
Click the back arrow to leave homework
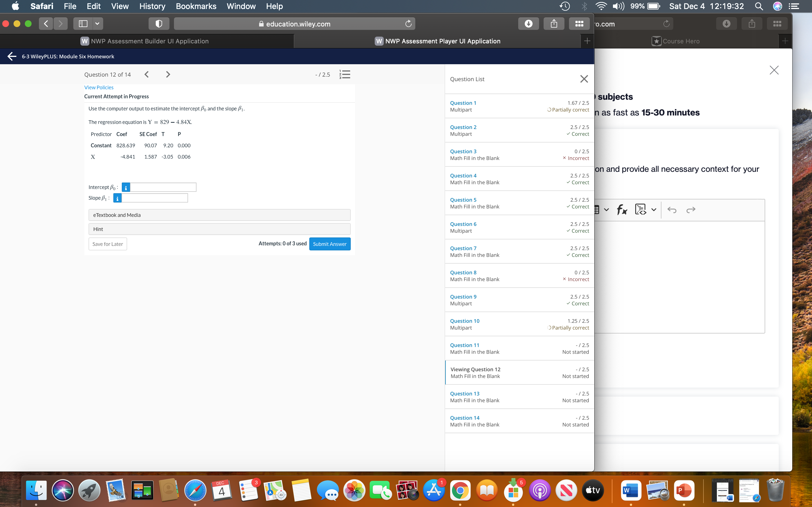(x=12, y=56)
